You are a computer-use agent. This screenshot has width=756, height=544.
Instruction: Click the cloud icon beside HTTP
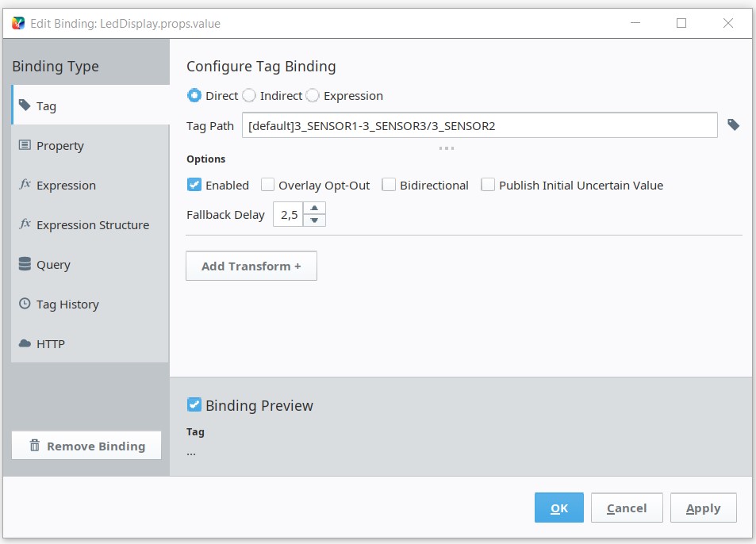[x=25, y=343]
